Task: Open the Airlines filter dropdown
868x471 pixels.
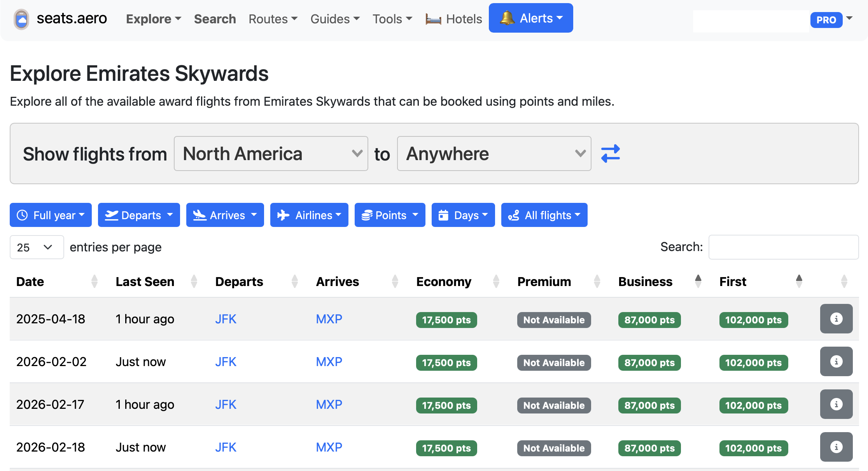Action: pyautogui.click(x=309, y=215)
